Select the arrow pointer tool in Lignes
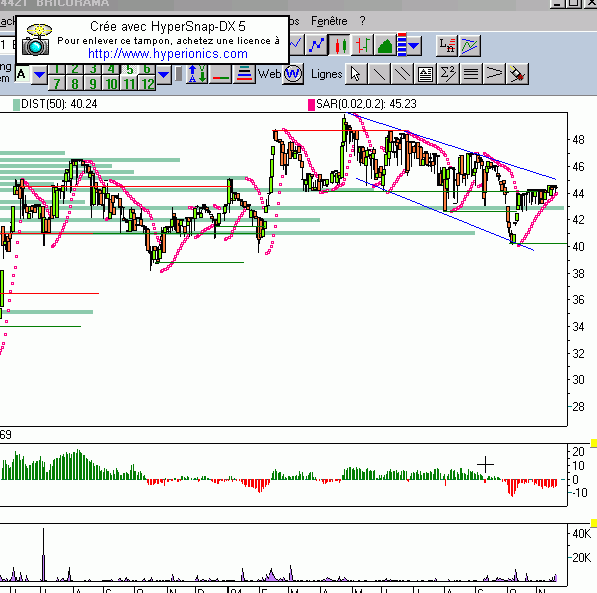The height and width of the screenshot is (593, 597). [356, 74]
